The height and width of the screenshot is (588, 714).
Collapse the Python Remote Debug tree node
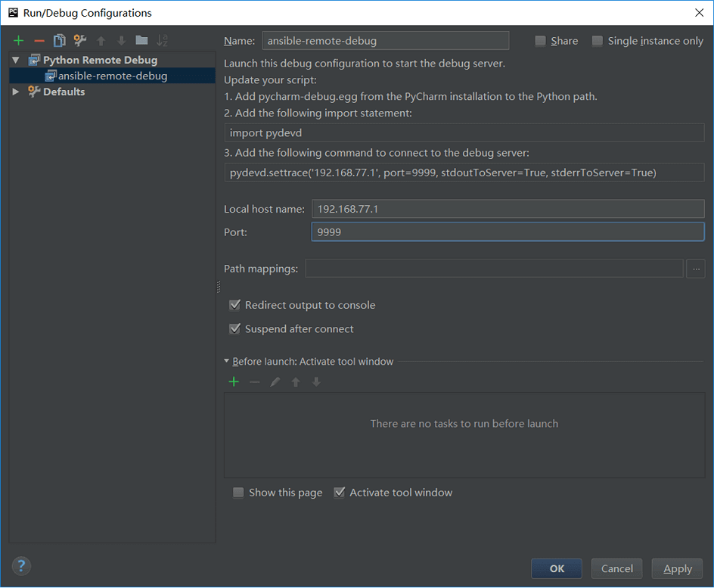16,60
